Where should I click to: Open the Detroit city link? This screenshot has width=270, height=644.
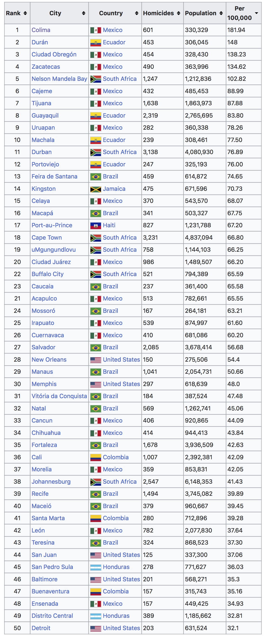41,628
